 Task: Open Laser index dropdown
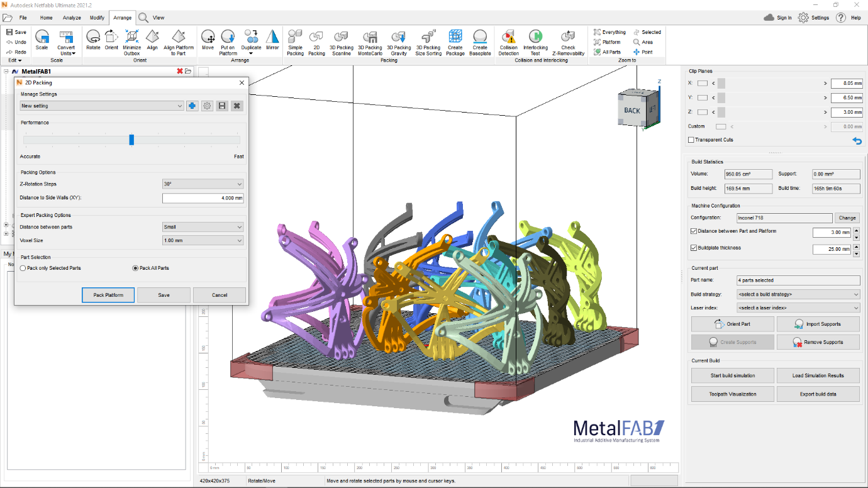tap(798, 308)
